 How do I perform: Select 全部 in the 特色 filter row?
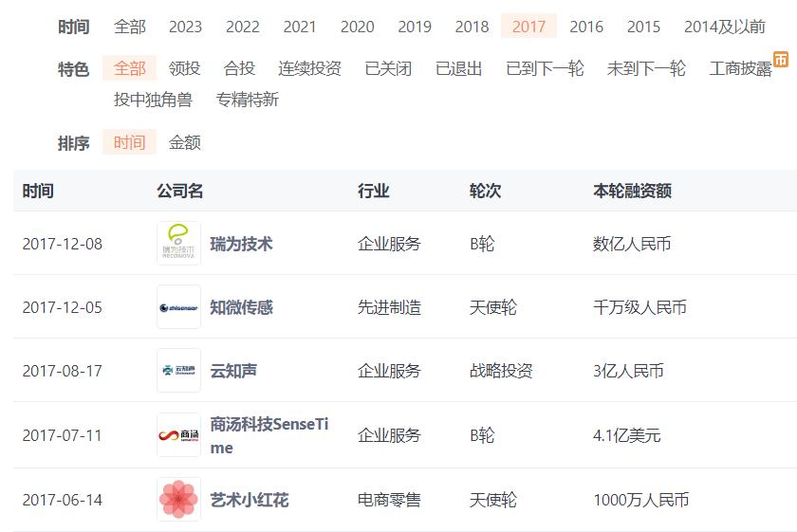point(130,68)
